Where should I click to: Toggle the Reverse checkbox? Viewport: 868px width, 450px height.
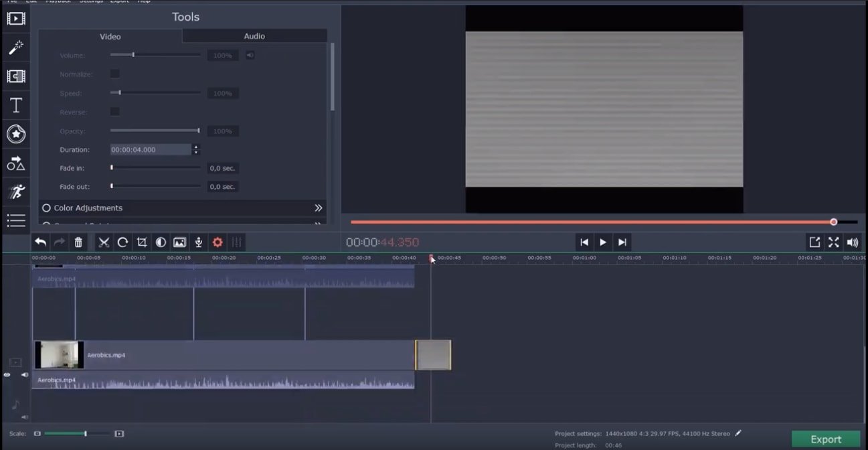115,112
